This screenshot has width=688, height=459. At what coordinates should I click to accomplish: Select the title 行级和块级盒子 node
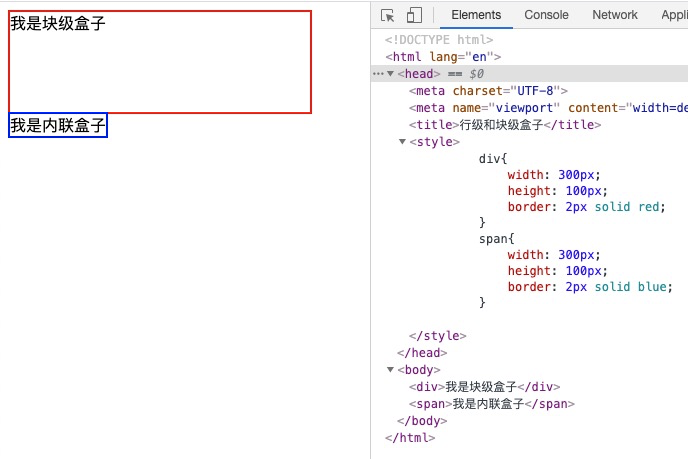pyautogui.click(x=505, y=125)
